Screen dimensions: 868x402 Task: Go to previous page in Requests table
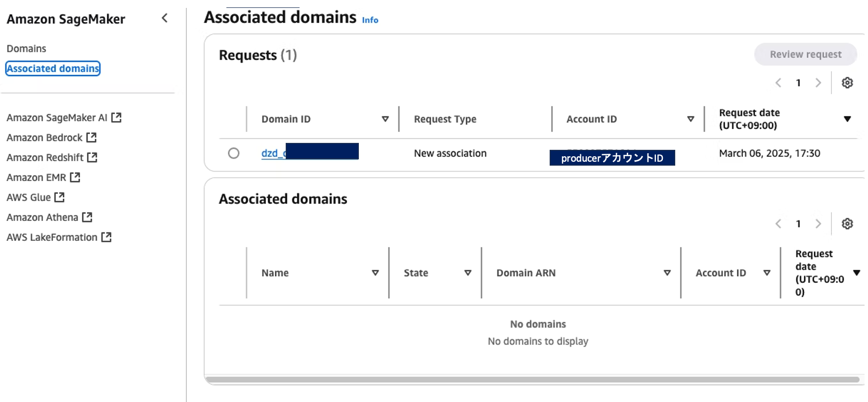pos(778,83)
